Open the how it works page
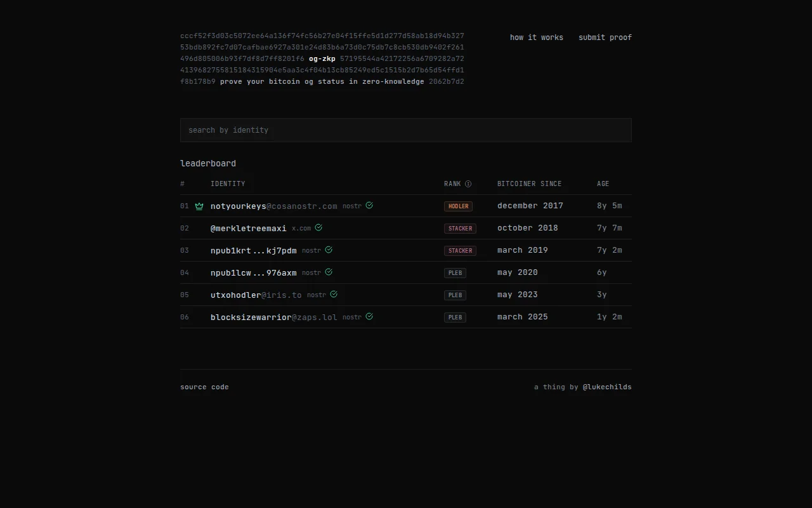 coord(537,37)
